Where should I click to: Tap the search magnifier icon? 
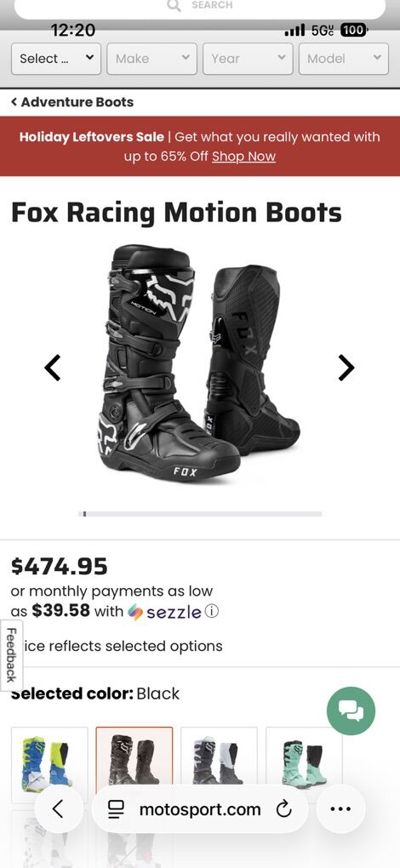174,6
